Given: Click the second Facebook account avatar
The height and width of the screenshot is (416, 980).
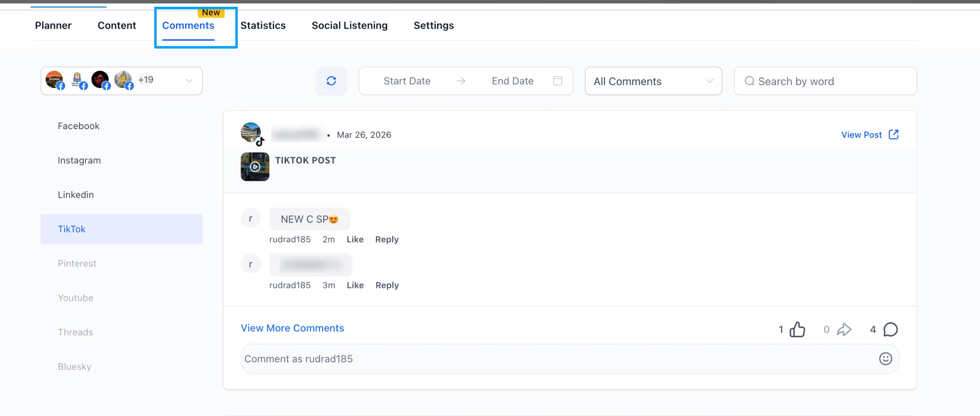Looking at the screenshot, I should coord(77,80).
